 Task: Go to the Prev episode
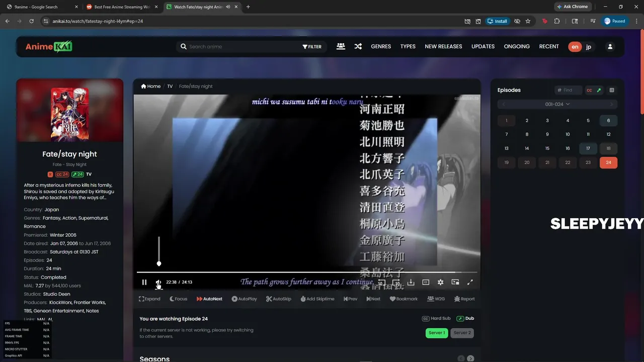pyautogui.click(x=351, y=299)
